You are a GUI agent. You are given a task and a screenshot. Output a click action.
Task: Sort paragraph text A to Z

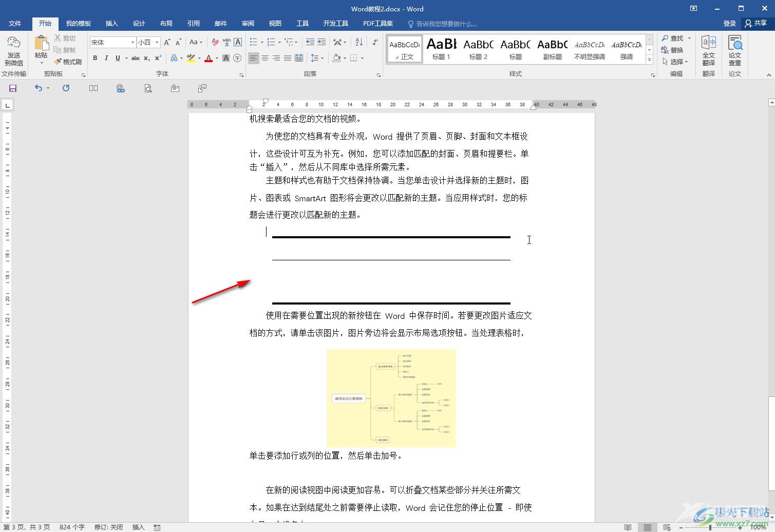pyautogui.click(x=359, y=42)
